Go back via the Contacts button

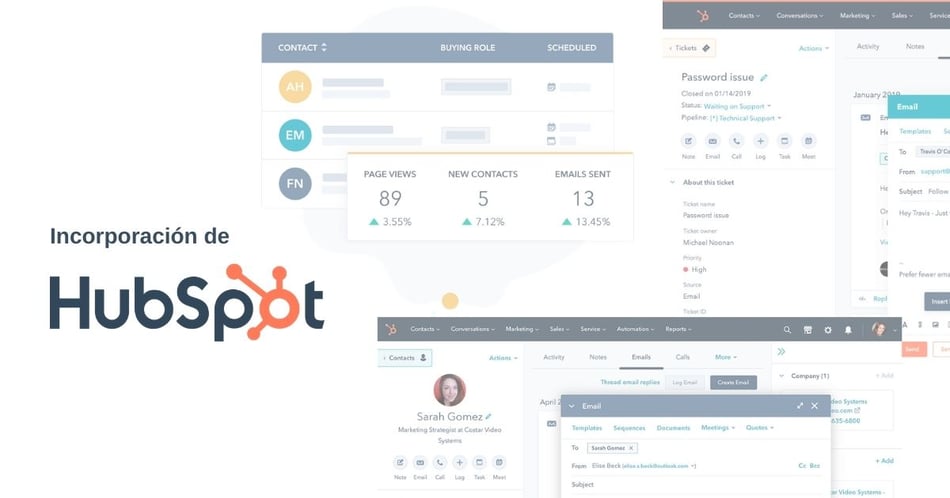pos(405,358)
